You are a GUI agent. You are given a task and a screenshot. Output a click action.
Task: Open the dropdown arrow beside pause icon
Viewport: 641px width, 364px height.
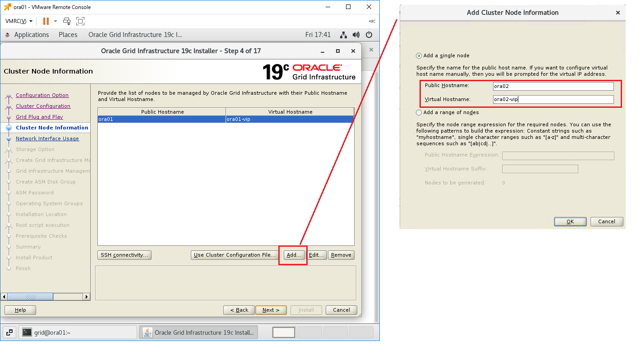click(x=55, y=21)
